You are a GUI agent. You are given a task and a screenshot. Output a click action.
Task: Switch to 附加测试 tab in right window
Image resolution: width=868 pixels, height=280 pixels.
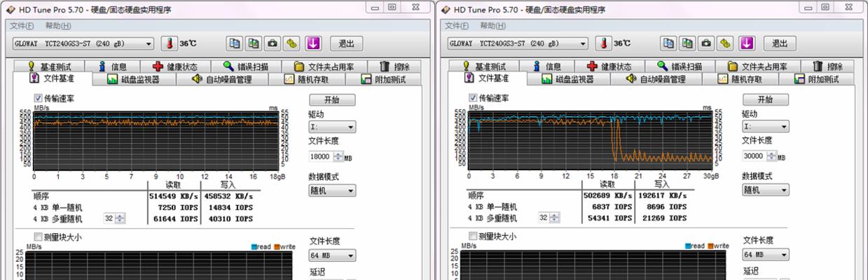point(817,79)
